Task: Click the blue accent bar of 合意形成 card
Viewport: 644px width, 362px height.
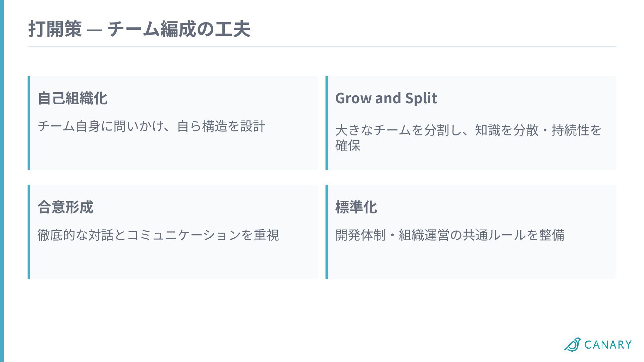Action: click(29, 232)
